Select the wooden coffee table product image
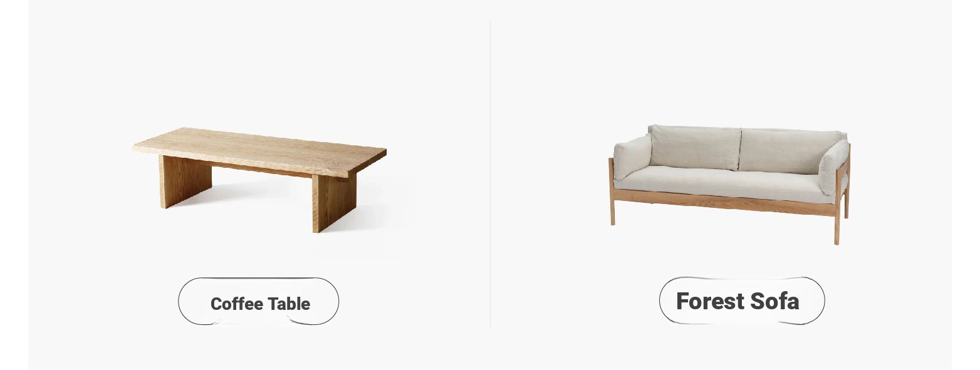Viewport: 980px width, 370px height. [259, 180]
